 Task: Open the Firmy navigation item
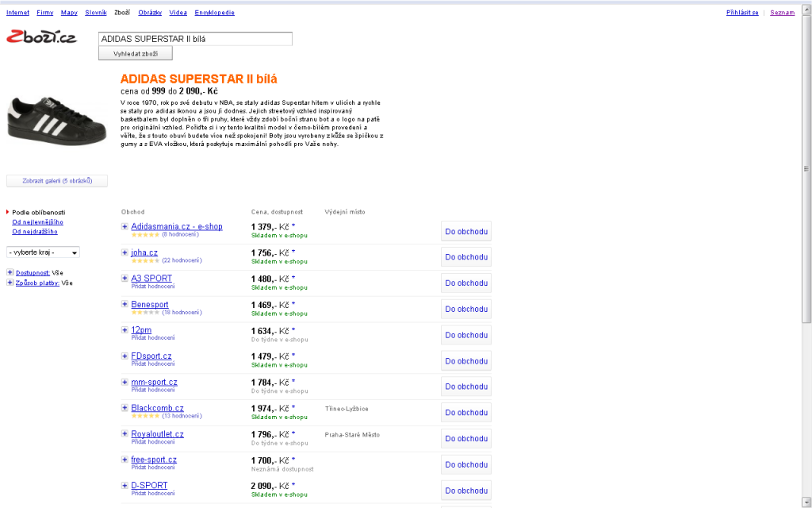[x=45, y=13]
